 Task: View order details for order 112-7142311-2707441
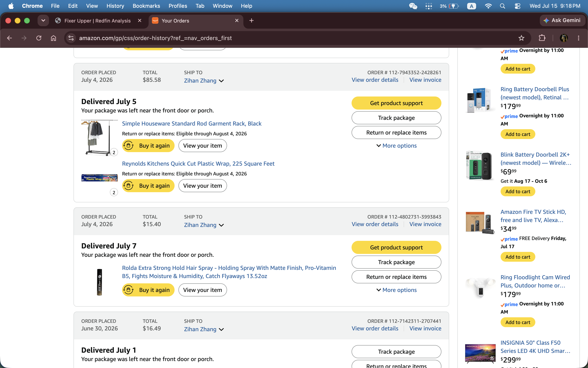coord(375,328)
